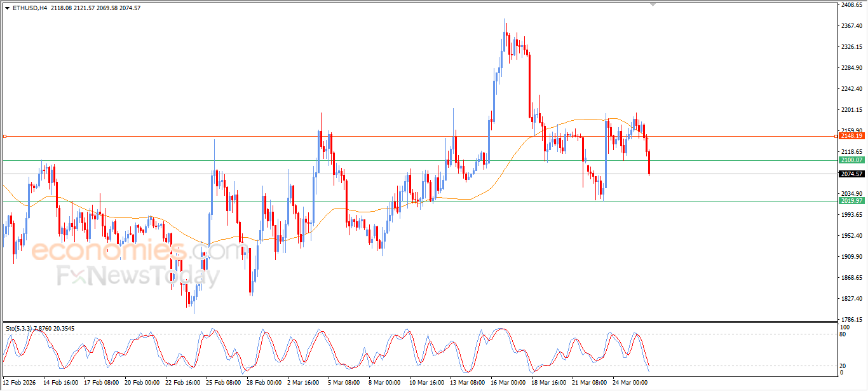This screenshot has width=868, height=391.
Task: Click the 17 Feb 08:00 time label
Action: tap(102, 383)
